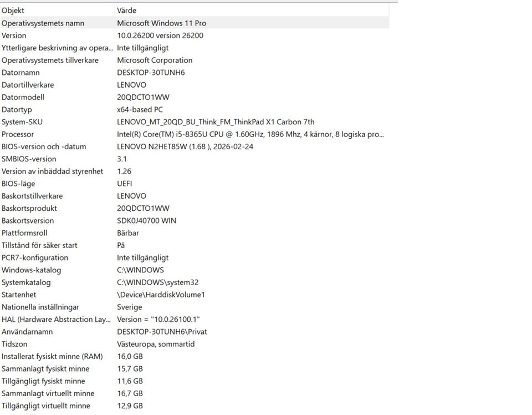Click the Tidszon label
The height and width of the screenshot is (415, 532).
[14, 344]
